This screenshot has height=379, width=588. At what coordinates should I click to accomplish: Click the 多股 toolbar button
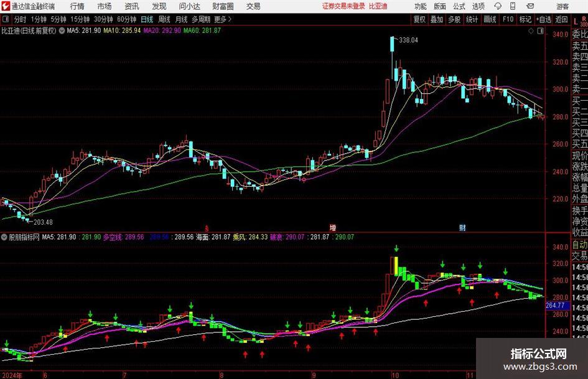point(454,19)
